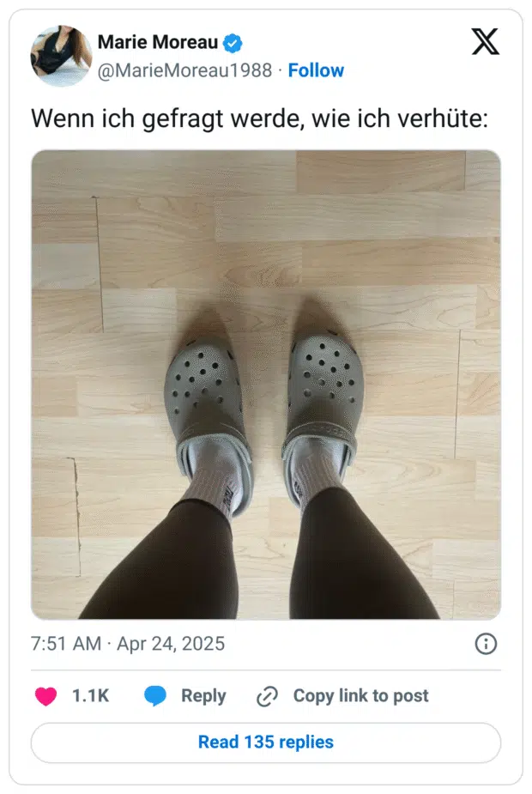Open the attached Crocs photo
Viewport: 532px width, 794px height.
tap(266, 385)
